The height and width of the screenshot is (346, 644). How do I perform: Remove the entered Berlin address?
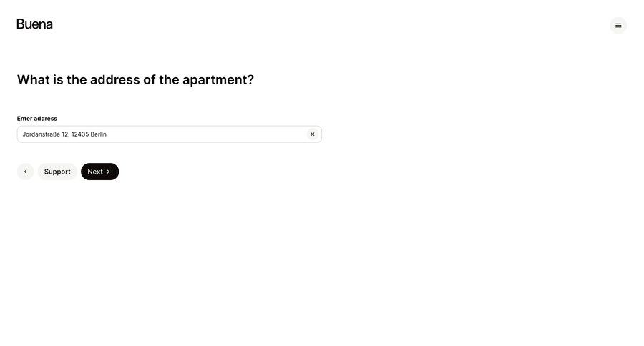pyautogui.click(x=313, y=134)
